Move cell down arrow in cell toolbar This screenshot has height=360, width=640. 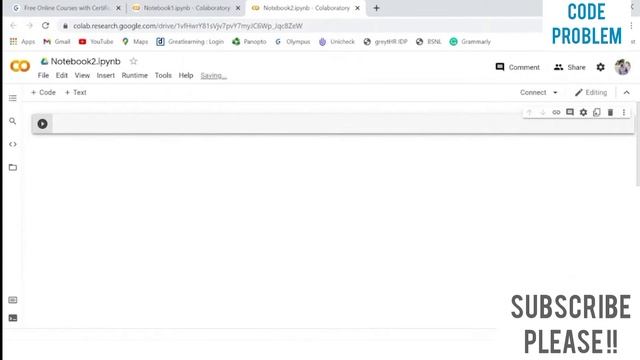[543, 112]
